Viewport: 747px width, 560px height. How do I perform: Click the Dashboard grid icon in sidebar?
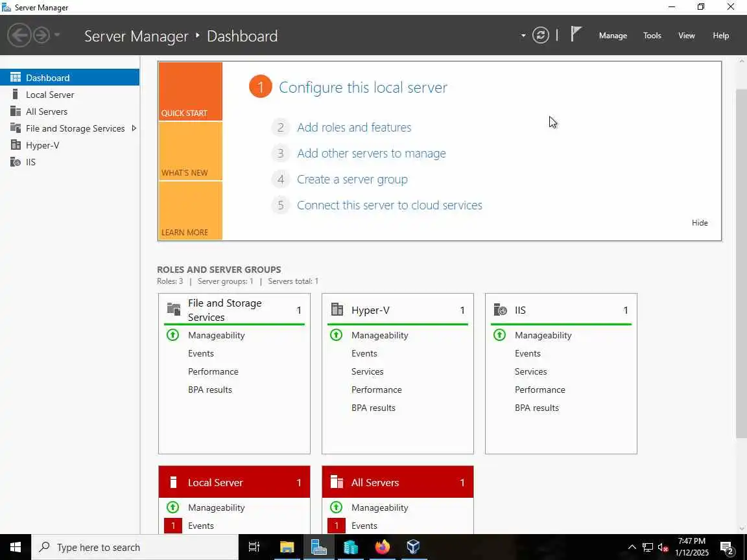16,77
